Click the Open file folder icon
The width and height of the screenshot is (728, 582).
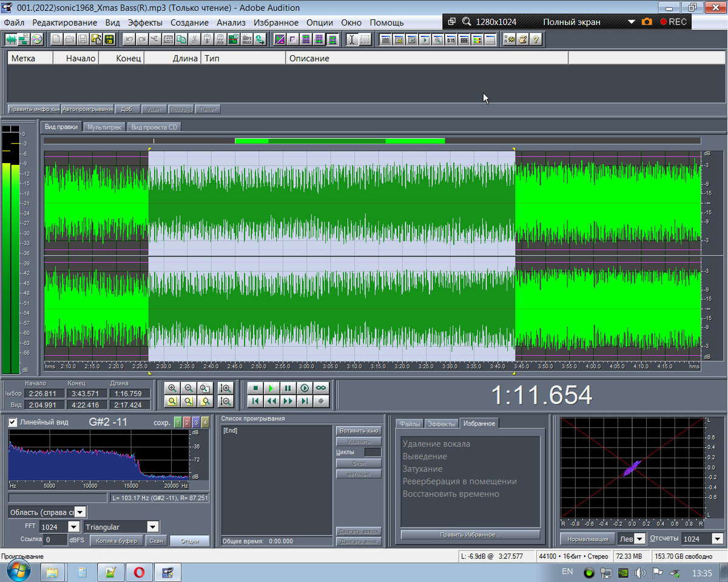(x=69, y=39)
